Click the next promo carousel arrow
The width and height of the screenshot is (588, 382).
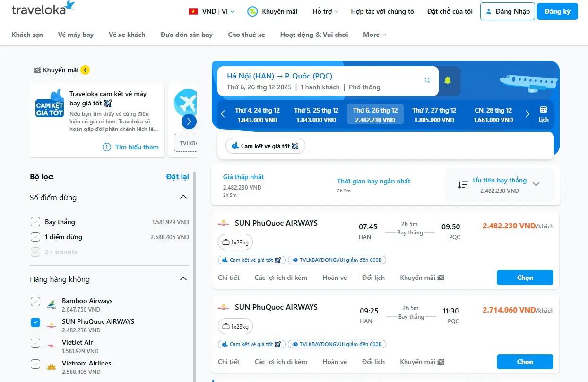[189, 122]
